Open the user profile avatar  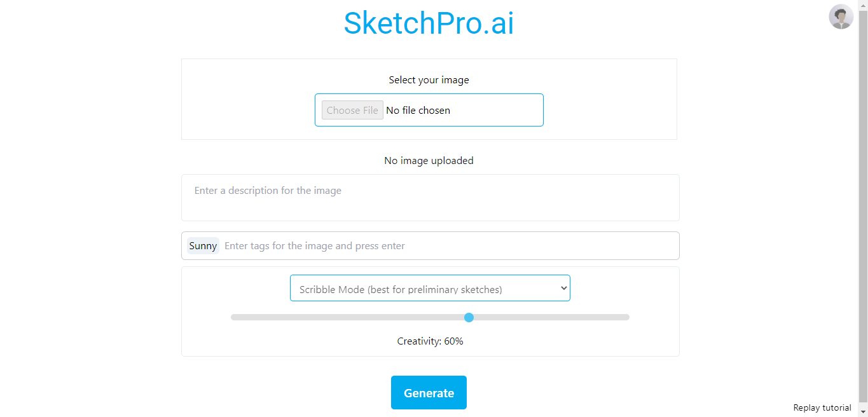click(841, 17)
